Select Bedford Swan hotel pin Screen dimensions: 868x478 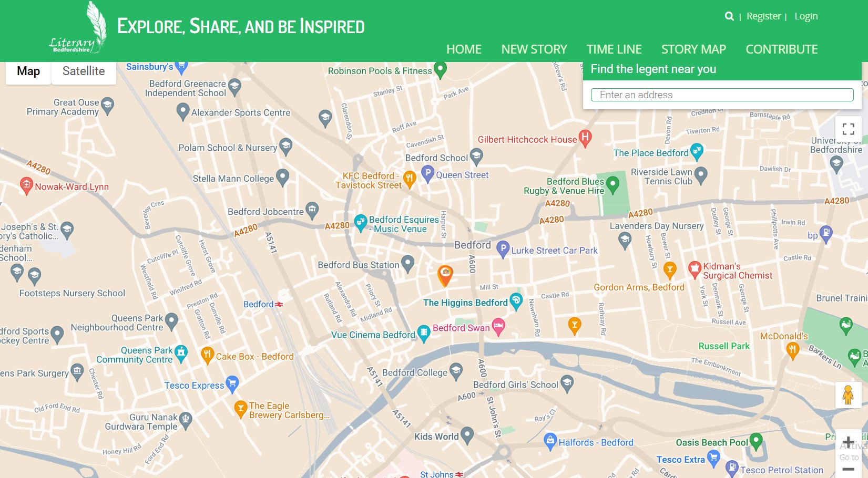498,327
